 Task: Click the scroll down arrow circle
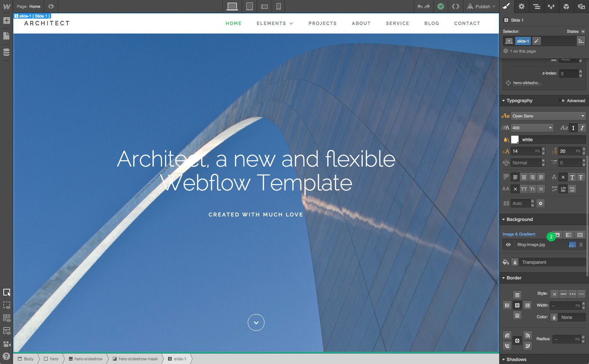[x=256, y=323]
